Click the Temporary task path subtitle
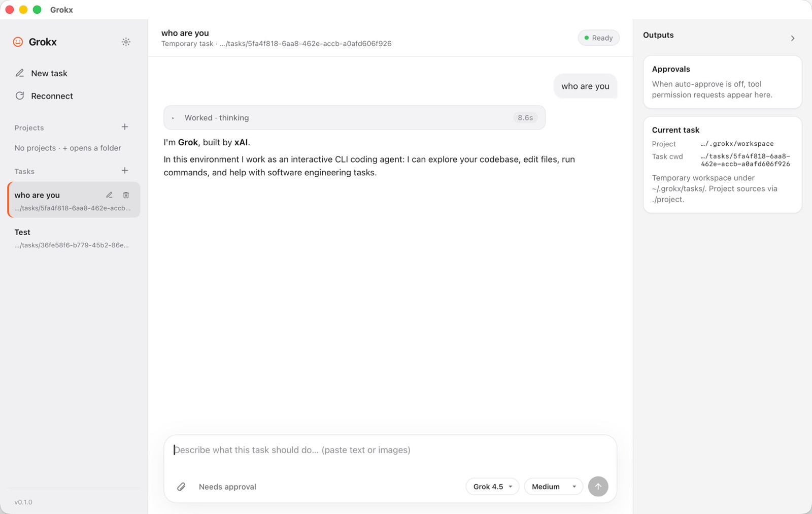 pyautogui.click(x=277, y=44)
